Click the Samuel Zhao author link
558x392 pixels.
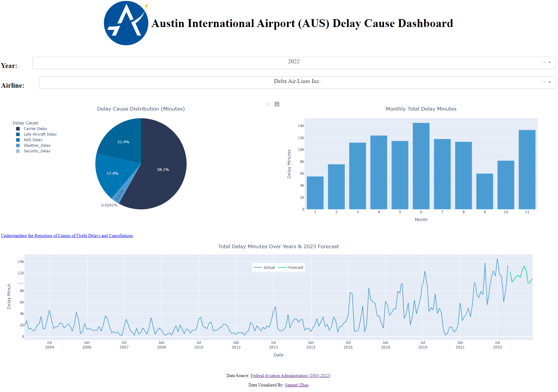point(296,385)
